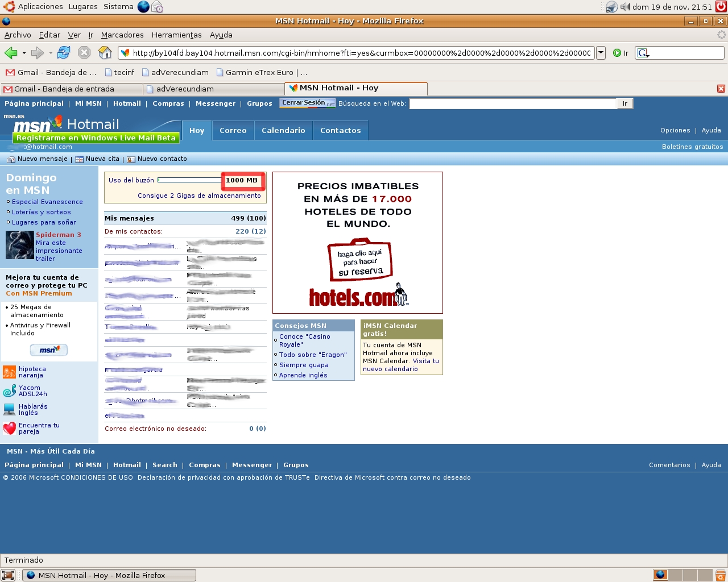Click the hipoteca naranja icon
This screenshot has width=728, height=582.
pyautogui.click(x=9, y=372)
